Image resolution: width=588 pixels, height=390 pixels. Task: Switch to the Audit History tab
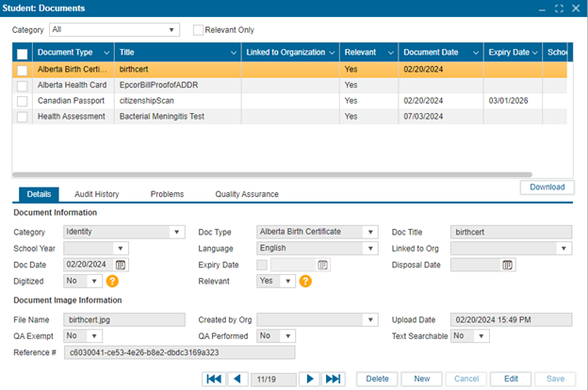point(96,194)
